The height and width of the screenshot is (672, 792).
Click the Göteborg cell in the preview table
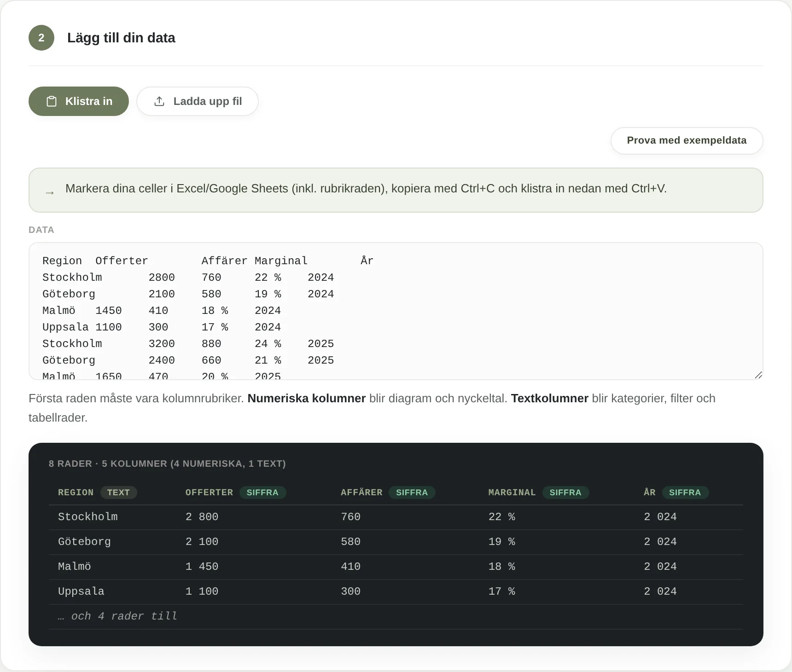(x=84, y=542)
